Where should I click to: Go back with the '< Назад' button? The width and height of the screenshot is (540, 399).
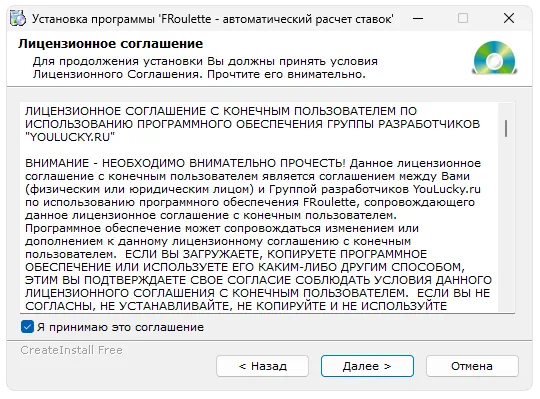262,366
